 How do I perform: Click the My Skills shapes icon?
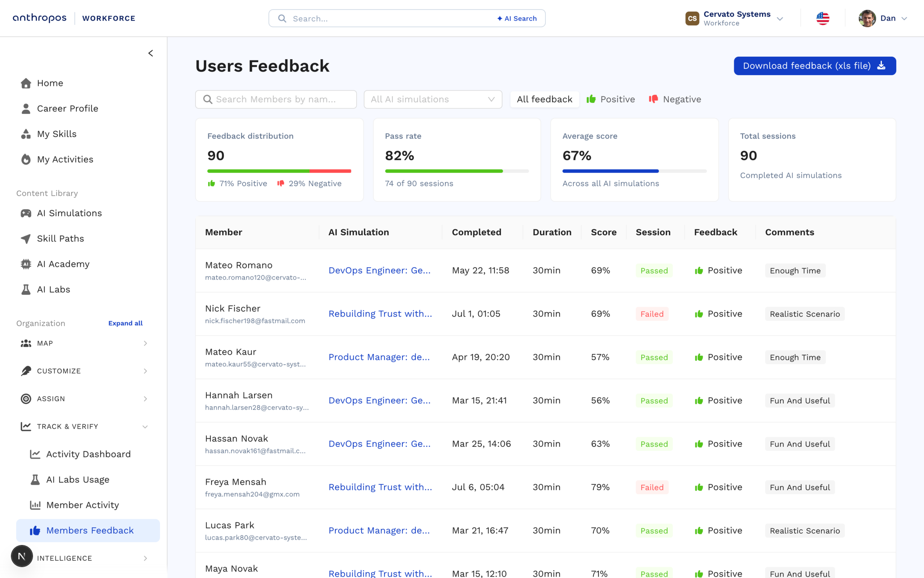pyautogui.click(x=26, y=134)
